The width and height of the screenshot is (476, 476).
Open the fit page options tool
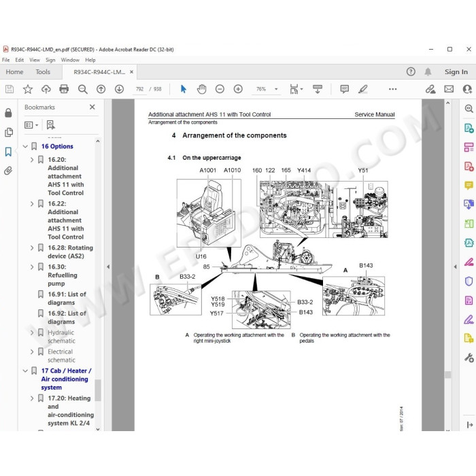point(296,89)
